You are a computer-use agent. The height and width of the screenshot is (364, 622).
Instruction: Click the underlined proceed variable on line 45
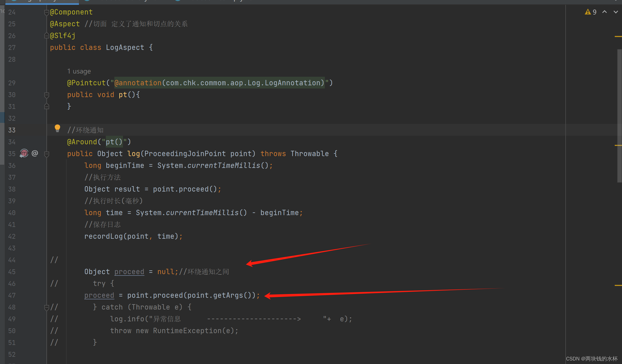(x=129, y=272)
